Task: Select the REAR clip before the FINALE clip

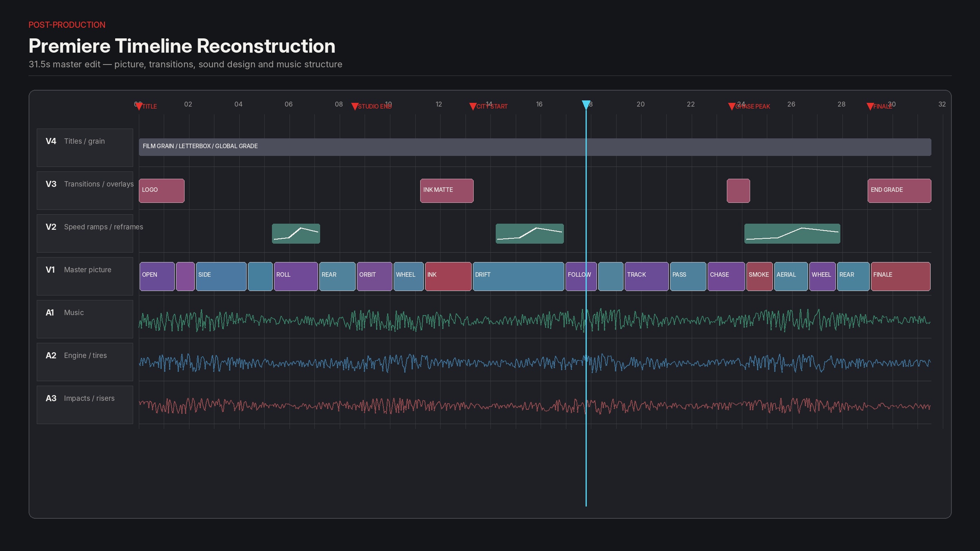Action: coord(853,276)
